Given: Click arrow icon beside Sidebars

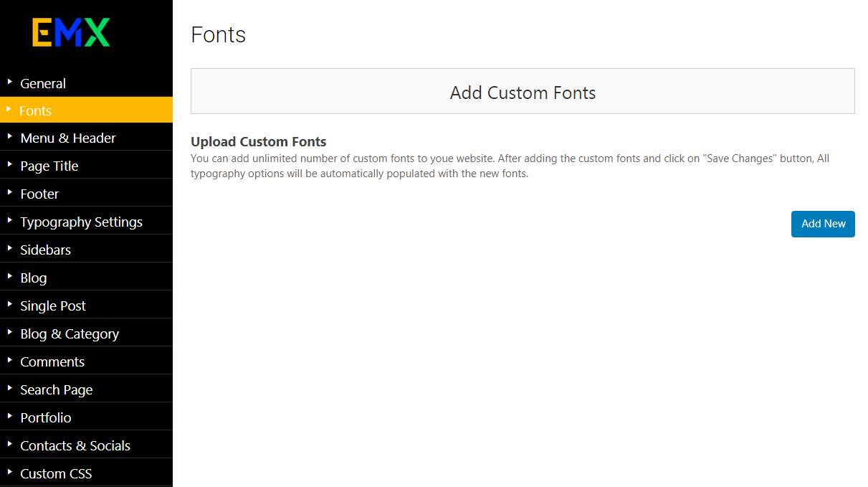Looking at the screenshot, I should [x=9, y=248].
